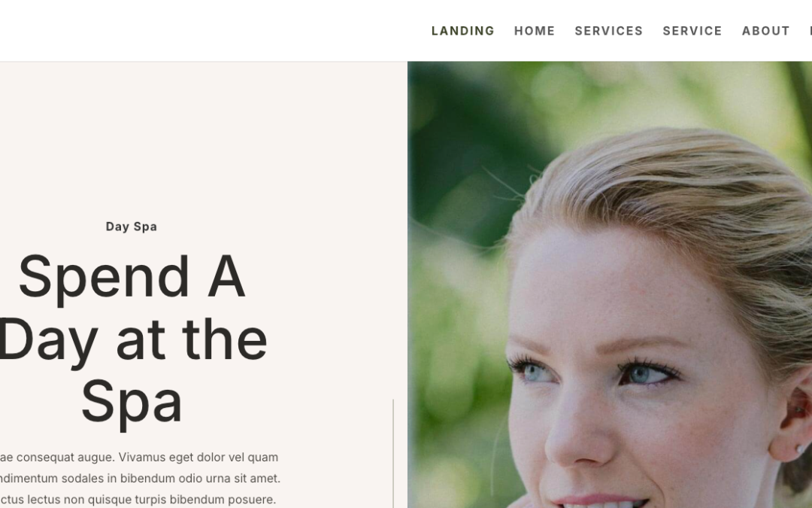Screen dimensions: 812x508
Task: Open the LANDING navigation link
Action: tap(462, 31)
